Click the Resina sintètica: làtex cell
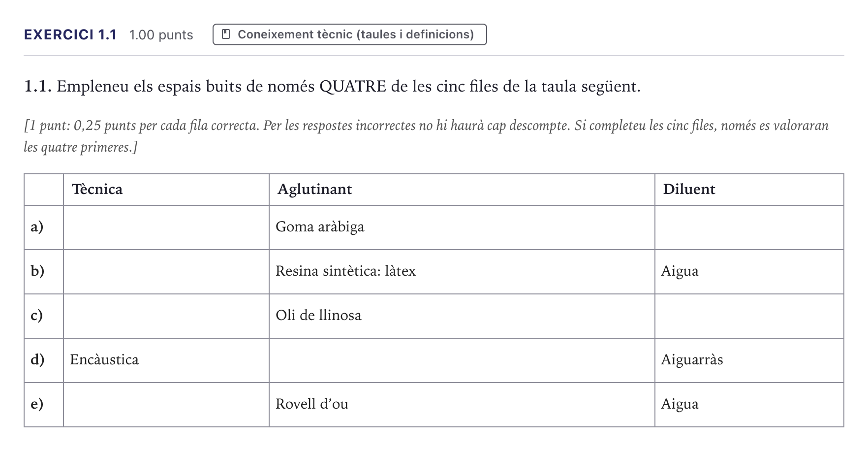Screen dimensions: 868x451 tap(462, 272)
